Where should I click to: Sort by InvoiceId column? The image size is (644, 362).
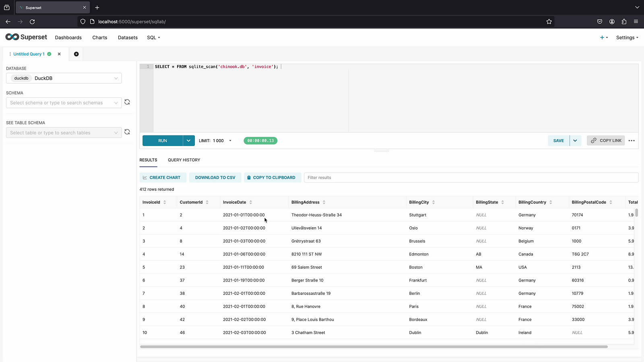165,202
